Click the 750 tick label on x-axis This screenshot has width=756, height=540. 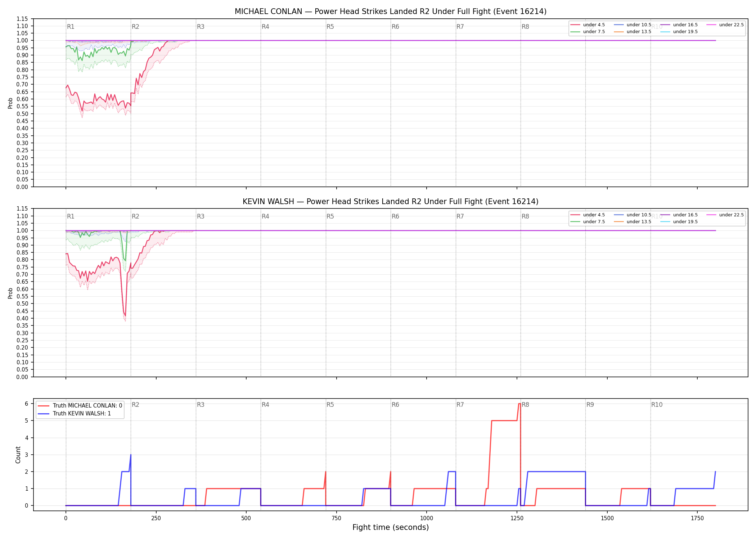coord(336,518)
